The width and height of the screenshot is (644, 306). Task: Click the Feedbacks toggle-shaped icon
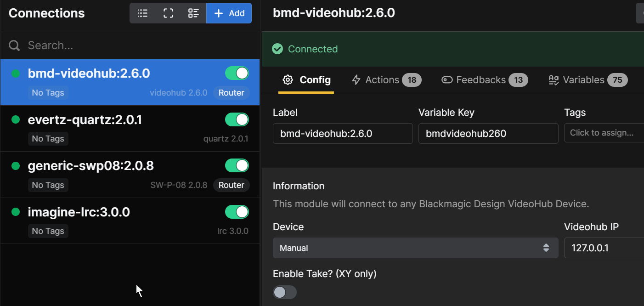pyautogui.click(x=447, y=80)
